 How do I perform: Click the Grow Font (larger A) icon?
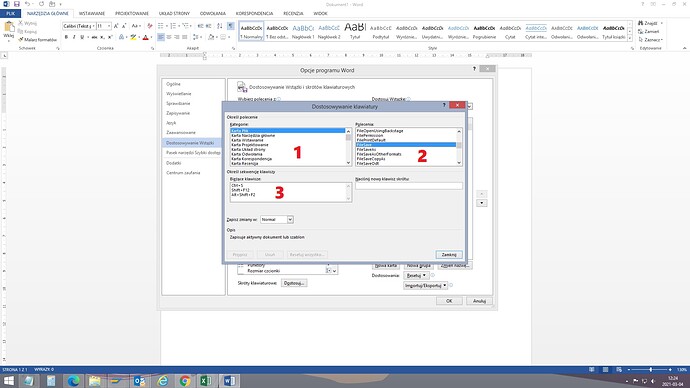pyautogui.click(x=116, y=26)
